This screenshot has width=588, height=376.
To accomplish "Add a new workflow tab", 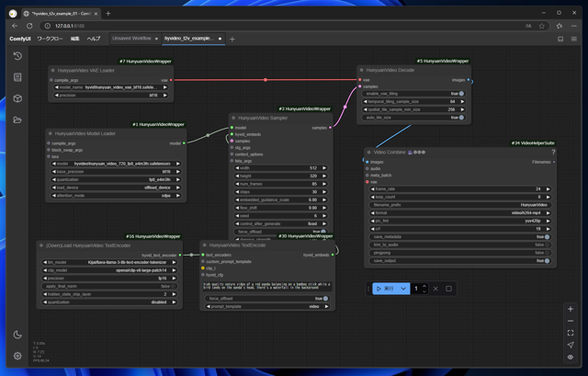I will pos(232,39).
